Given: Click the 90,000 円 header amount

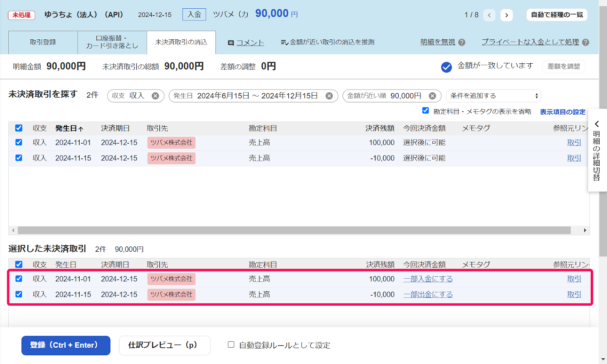Looking at the screenshot, I should point(276,14).
